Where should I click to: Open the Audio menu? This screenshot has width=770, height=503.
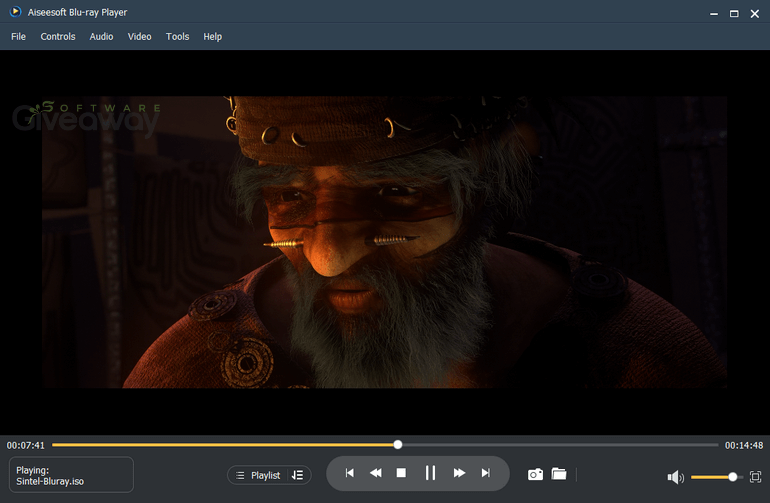click(101, 36)
